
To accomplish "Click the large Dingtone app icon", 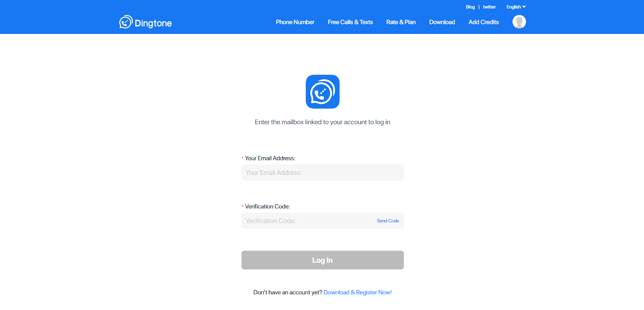I will (322, 92).
